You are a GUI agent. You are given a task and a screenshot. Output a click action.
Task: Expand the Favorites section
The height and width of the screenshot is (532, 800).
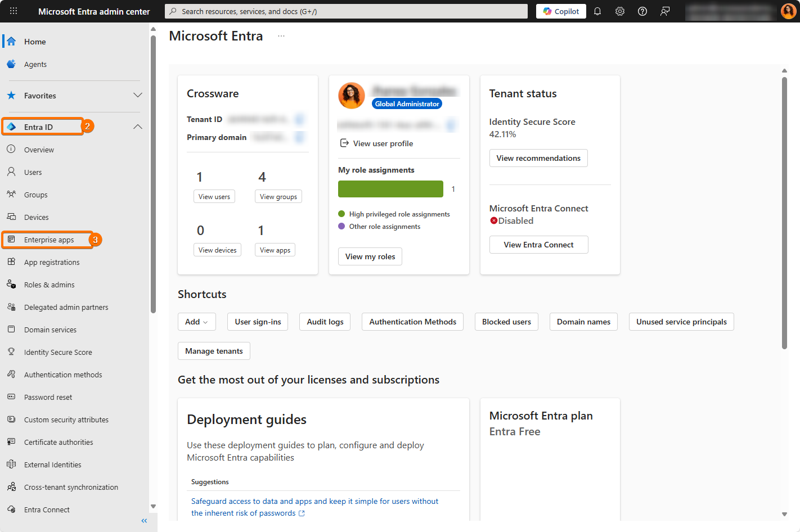pyautogui.click(x=137, y=96)
